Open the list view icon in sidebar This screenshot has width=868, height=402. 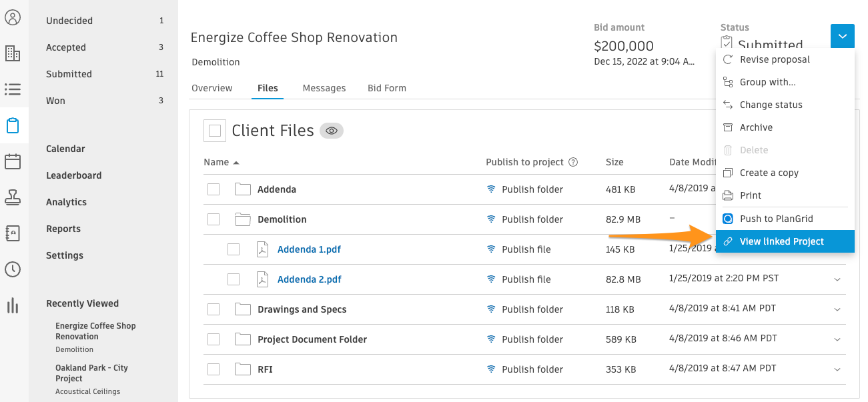[13, 89]
